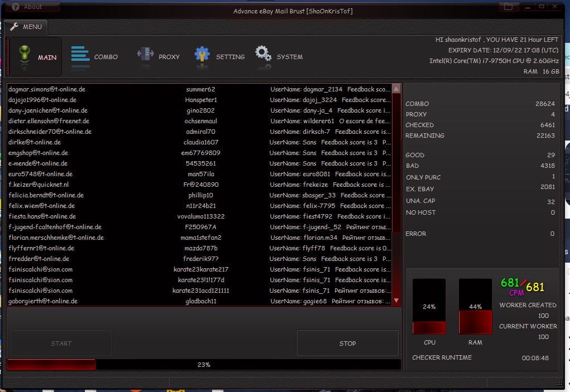Click the 681 CPM counter
Viewport: 570px width, 392px height.
pos(523,286)
